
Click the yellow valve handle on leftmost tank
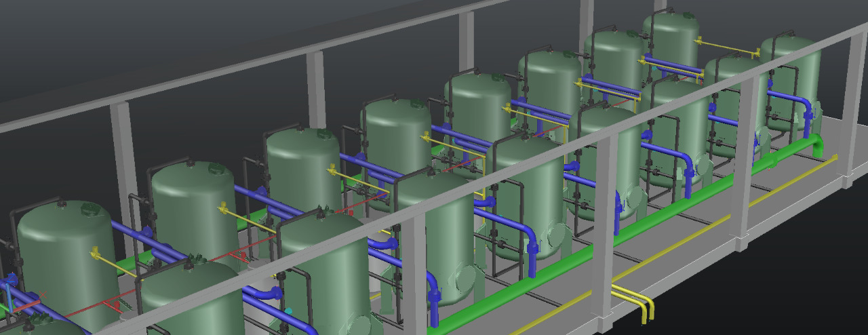(x=94, y=254)
